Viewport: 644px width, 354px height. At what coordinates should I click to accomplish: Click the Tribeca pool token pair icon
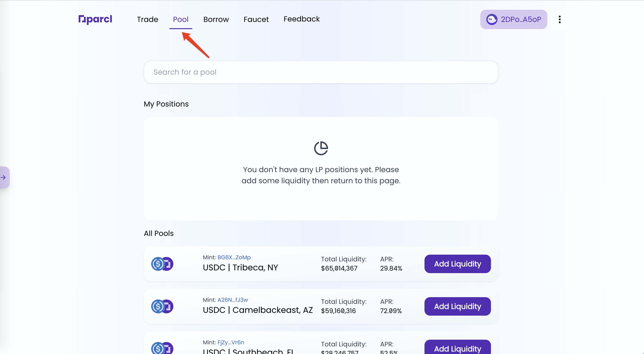point(162,264)
